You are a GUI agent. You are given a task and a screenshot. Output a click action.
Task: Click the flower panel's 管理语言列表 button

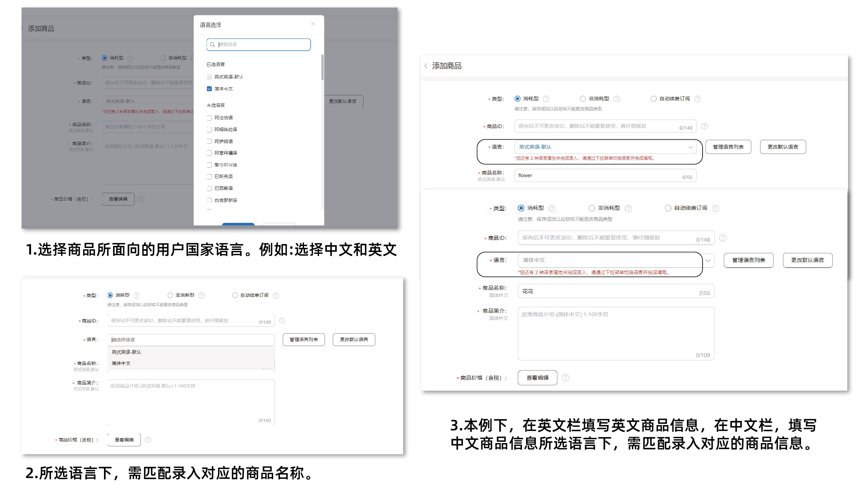tap(728, 147)
